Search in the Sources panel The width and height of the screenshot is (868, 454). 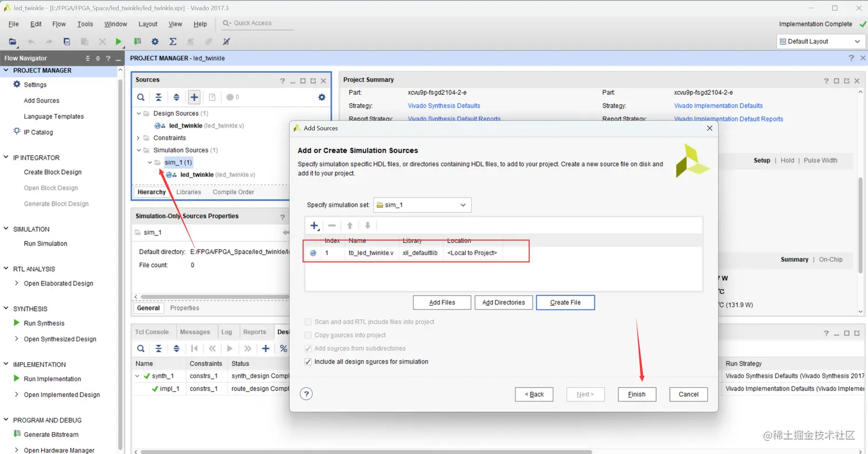pos(141,97)
